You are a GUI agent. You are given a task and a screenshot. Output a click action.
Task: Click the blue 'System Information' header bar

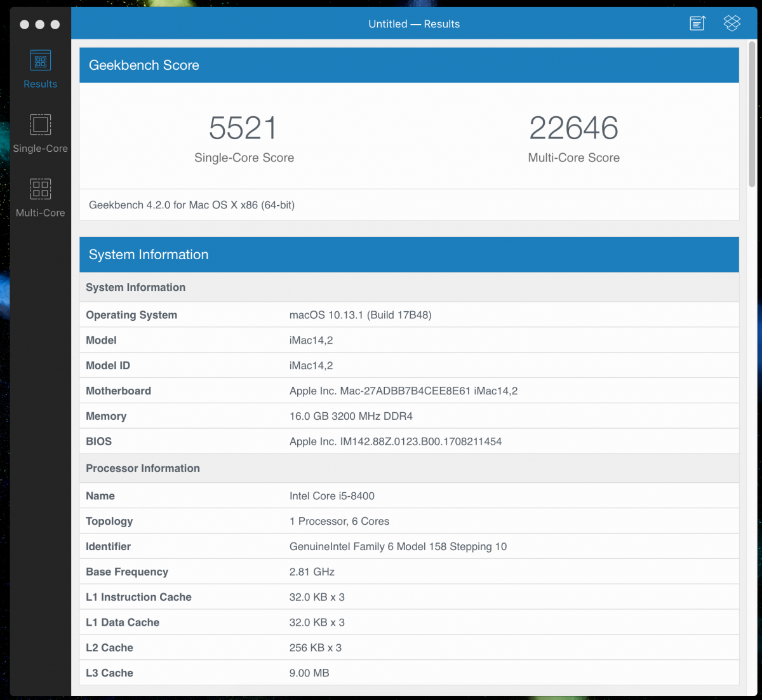[x=409, y=255]
